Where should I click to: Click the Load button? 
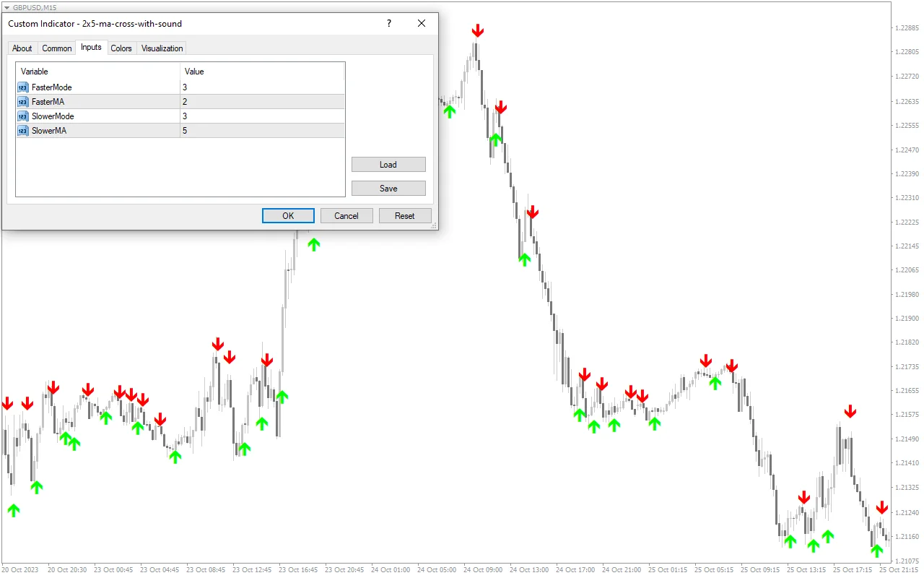388,164
